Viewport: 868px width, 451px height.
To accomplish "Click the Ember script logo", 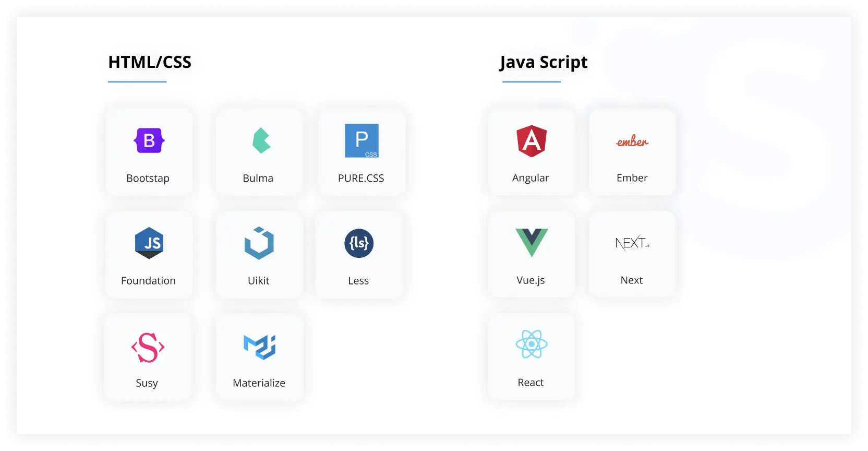I will (632, 141).
